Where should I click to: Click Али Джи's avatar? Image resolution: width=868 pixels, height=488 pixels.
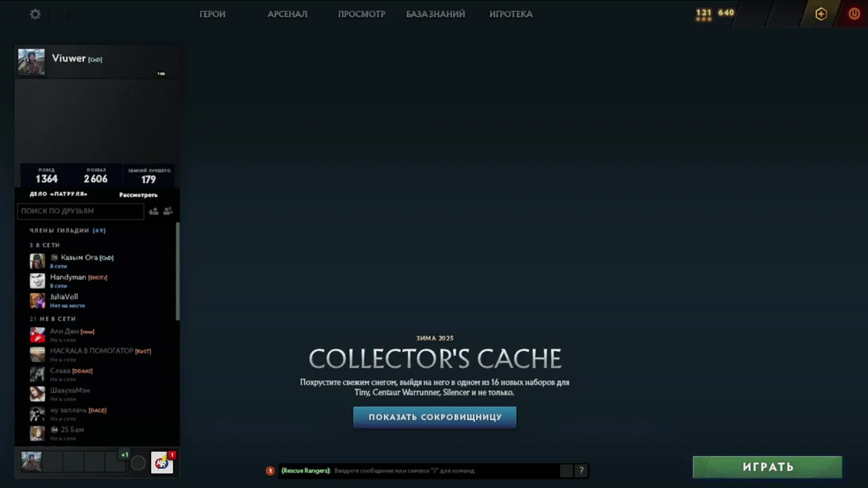click(x=37, y=335)
